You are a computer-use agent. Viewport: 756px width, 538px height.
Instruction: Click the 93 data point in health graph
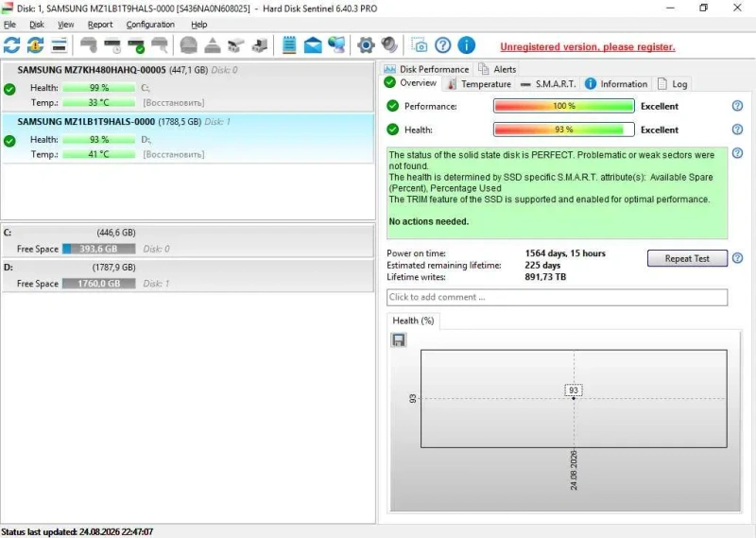point(574,398)
